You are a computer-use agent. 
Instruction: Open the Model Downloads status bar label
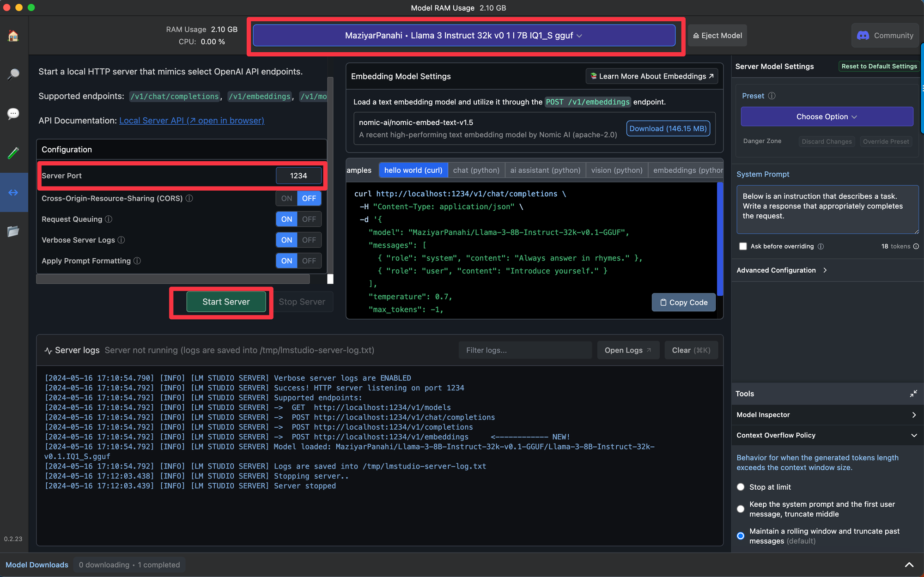coord(37,565)
